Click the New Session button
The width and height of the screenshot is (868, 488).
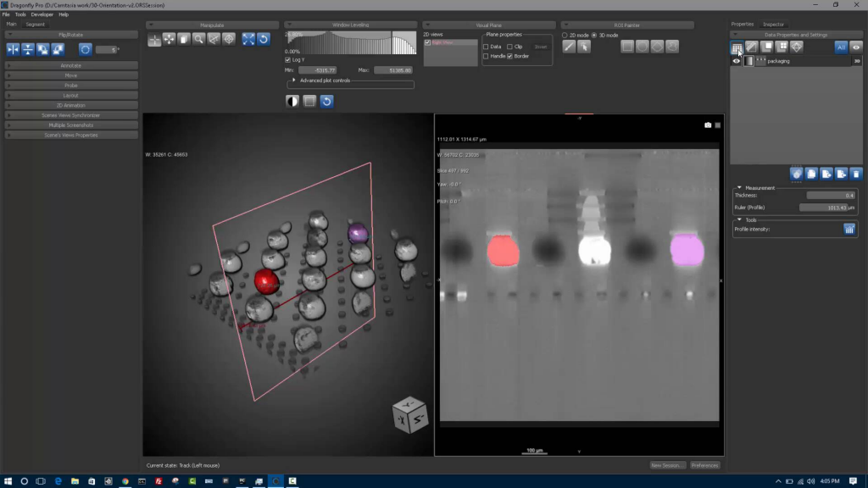coord(667,465)
